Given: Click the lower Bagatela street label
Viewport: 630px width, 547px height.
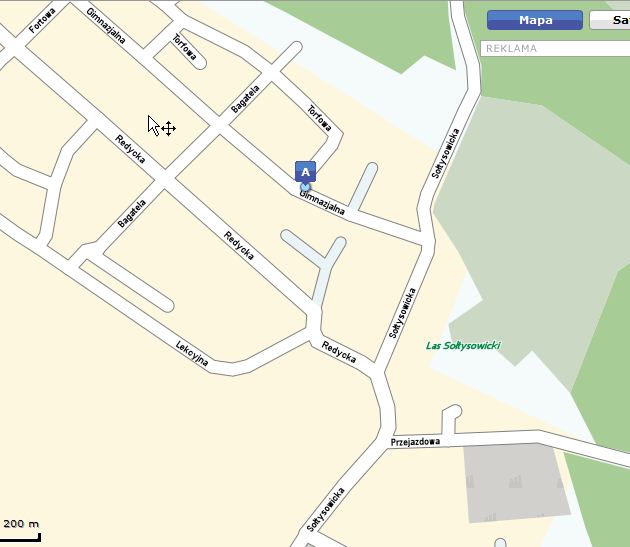Looking at the screenshot, I should click(x=132, y=213).
